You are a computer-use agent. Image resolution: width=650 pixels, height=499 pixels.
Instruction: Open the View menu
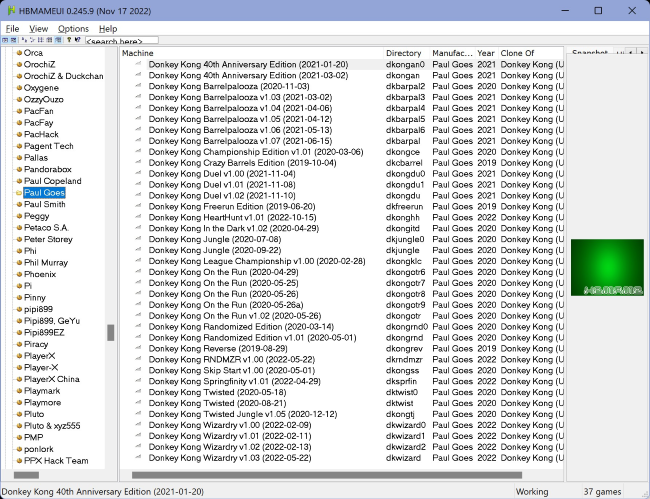(39, 29)
